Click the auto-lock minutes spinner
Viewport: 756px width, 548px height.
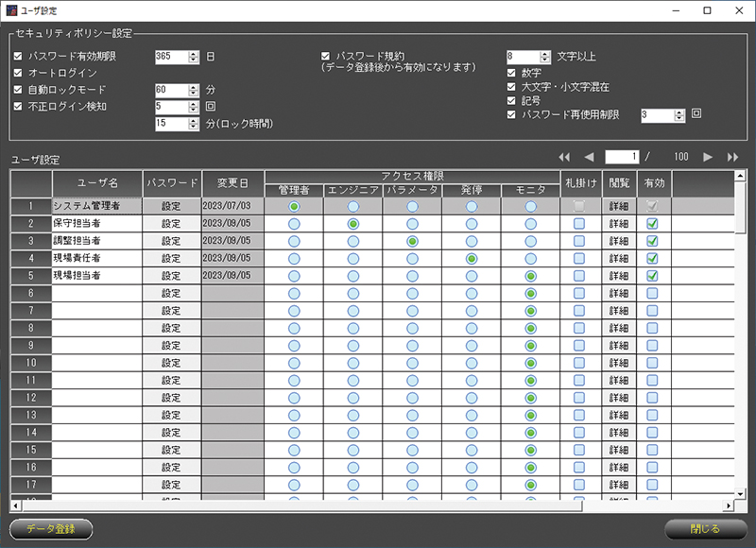[x=194, y=90]
